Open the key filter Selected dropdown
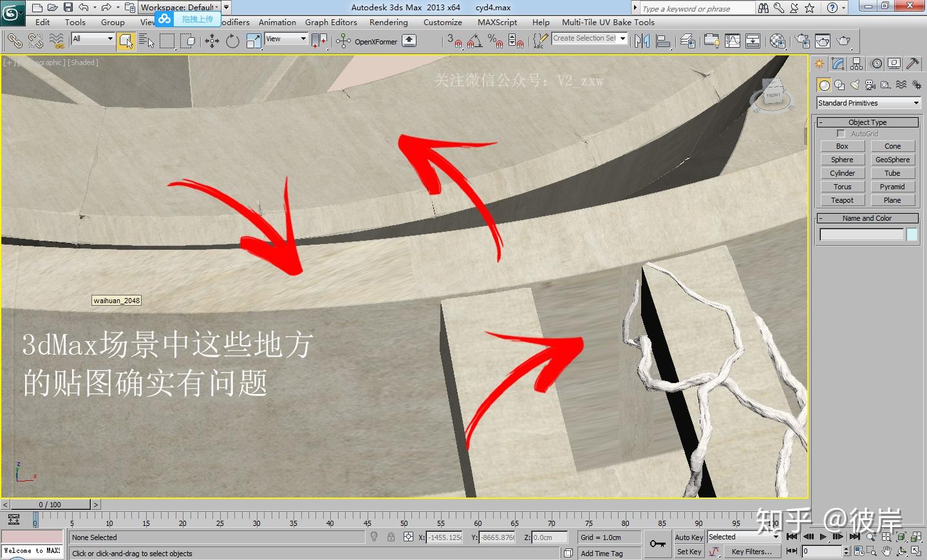 (743, 537)
